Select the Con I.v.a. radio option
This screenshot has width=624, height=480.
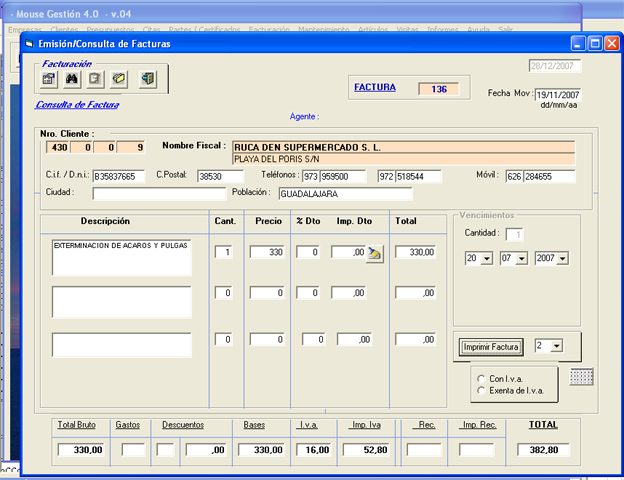click(481, 379)
